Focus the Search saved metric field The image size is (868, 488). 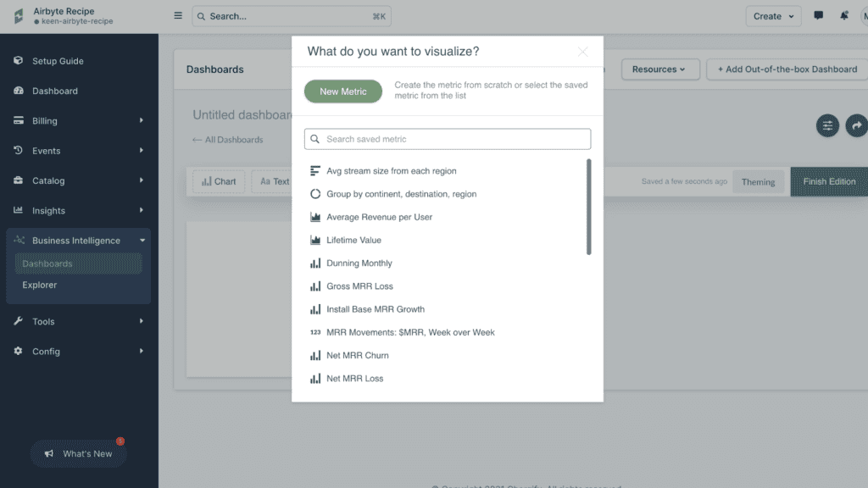click(x=448, y=139)
